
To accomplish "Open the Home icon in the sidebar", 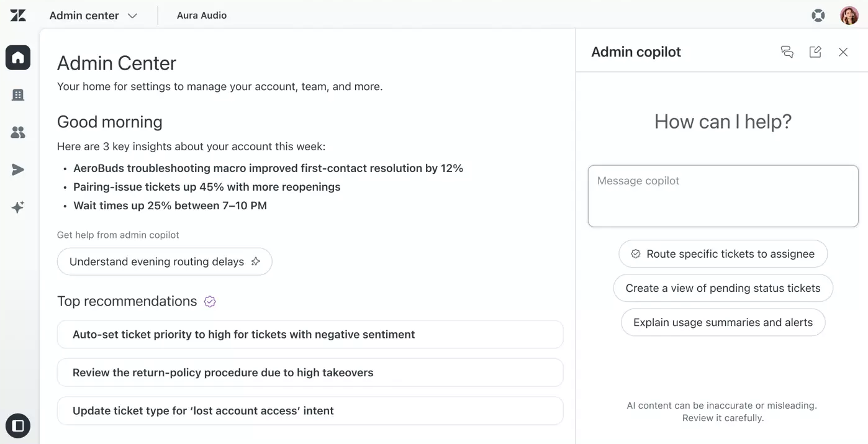I will tap(17, 57).
